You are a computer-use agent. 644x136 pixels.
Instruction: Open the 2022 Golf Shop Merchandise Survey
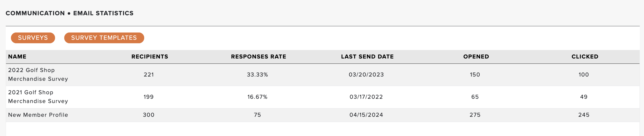[x=38, y=74]
